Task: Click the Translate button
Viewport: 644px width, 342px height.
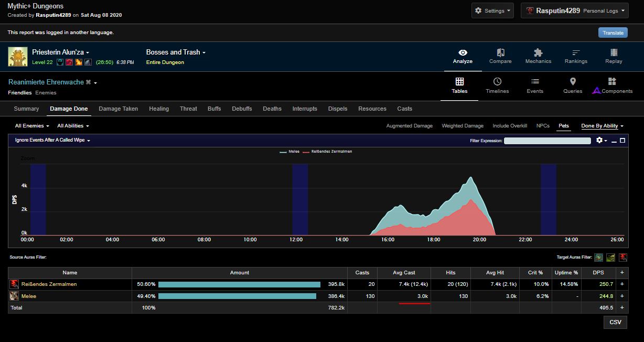Action: 613,33
